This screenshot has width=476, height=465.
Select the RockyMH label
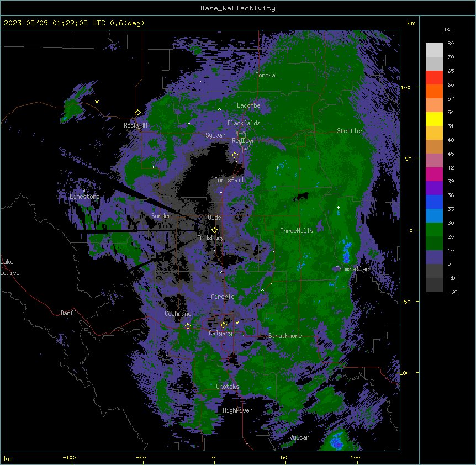pyautogui.click(x=135, y=125)
